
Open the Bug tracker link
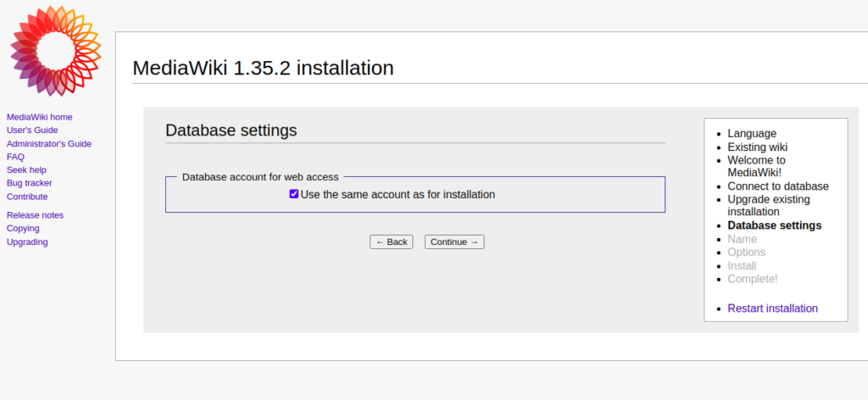tap(30, 183)
